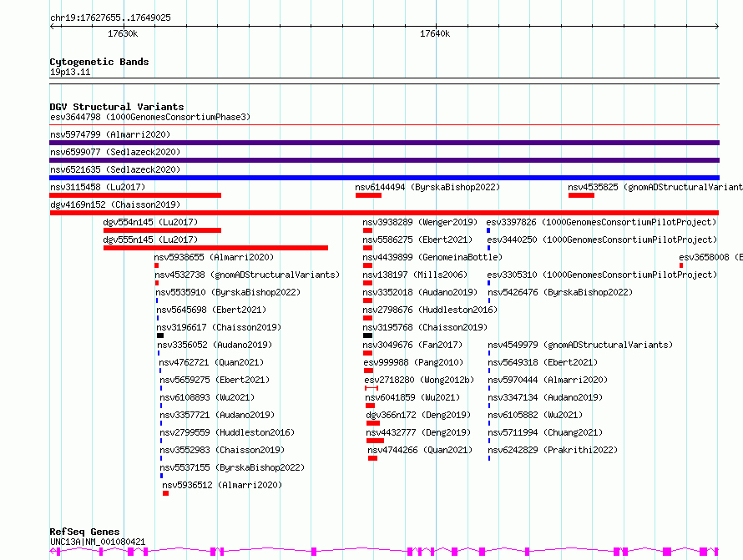Open nsv3347134 (Audano2019) variant

(x=545, y=397)
